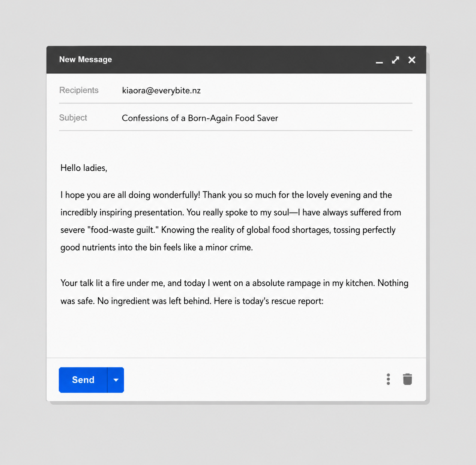Image resolution: width=476 pixels, height=465 pixels.
Task: Send the email message
Action: (83, 380)
